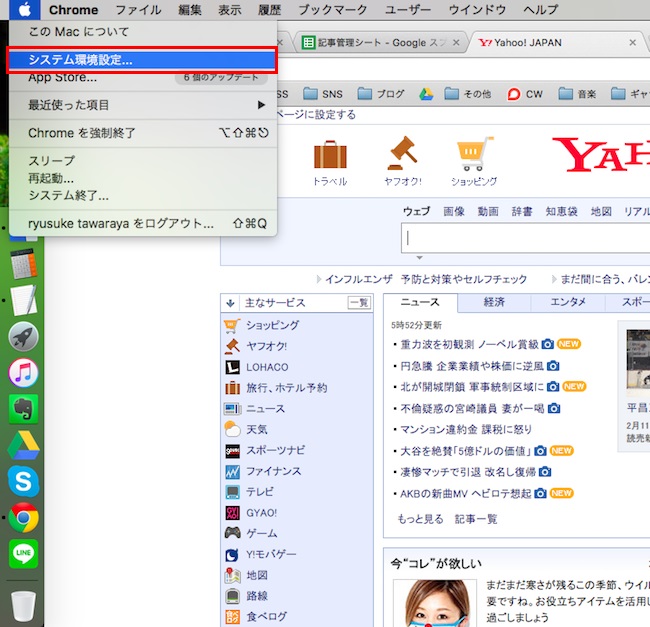Open Google Drive from the dock

coord(23,446)
